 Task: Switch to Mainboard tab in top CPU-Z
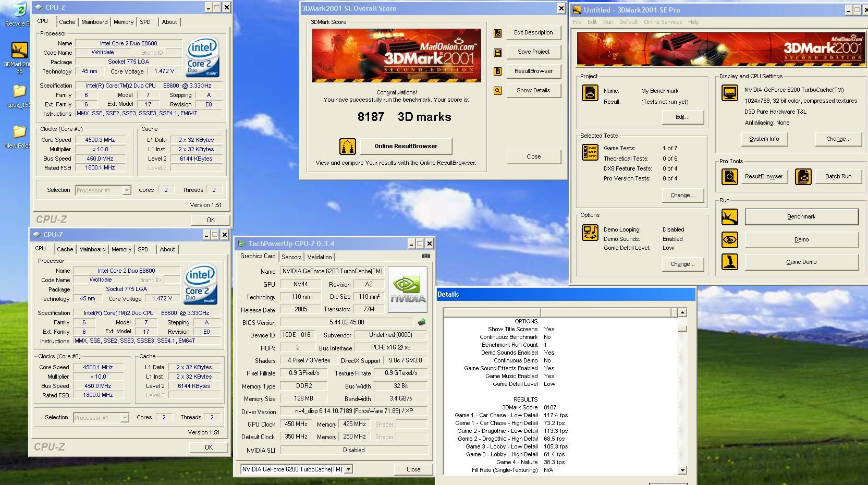94,22
